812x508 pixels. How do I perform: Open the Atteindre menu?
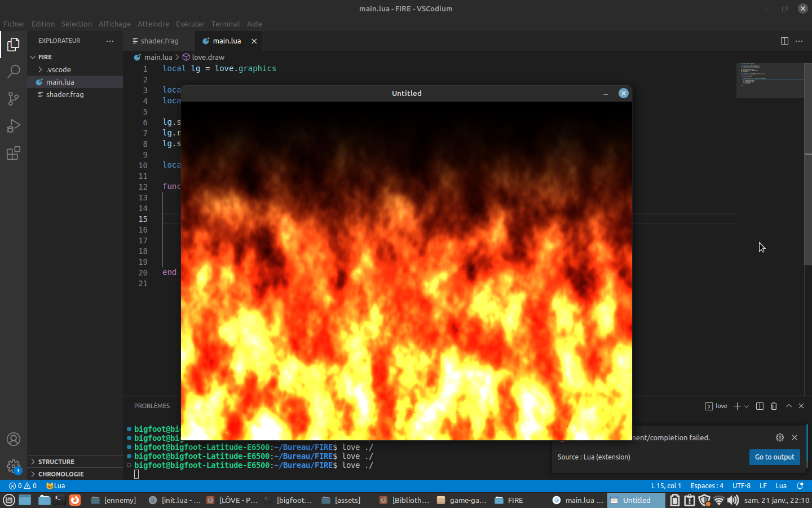point(153,24)
